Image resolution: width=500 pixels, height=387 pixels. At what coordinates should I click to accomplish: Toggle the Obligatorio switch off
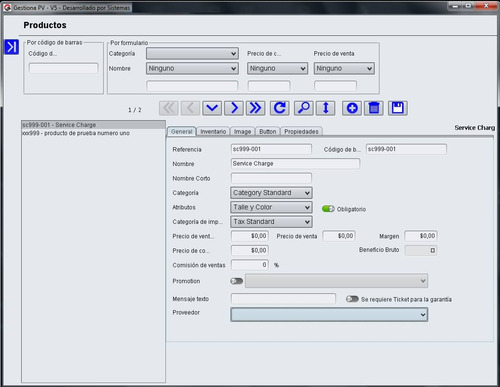(328, 209)
